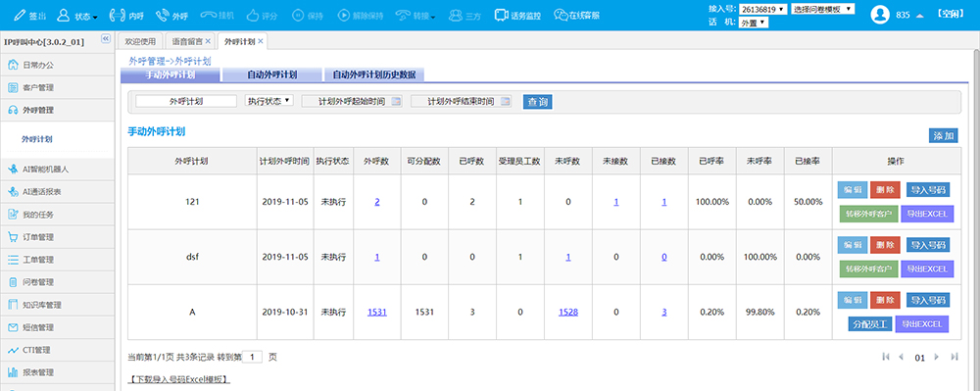Viewport: 980px width, 391px height.
Task: Expand the 835 user menu arrow
Action: click(920, 16)
